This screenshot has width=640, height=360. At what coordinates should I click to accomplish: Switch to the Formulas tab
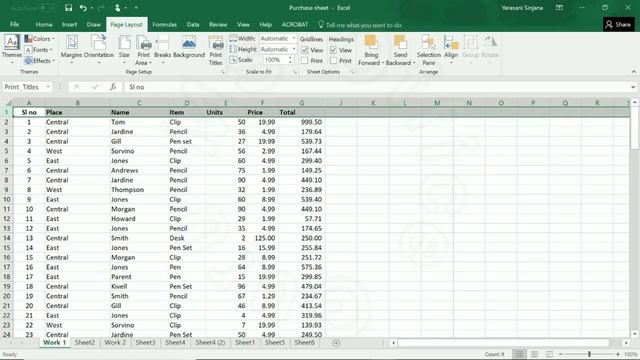(x=164, y=24)
